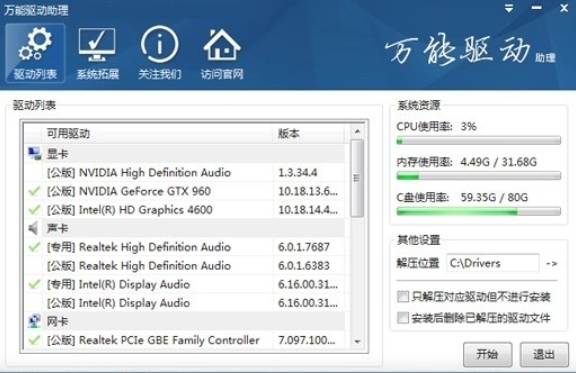
Task: Open the title bar dropdown menu arrow
Action: (509, 8)
